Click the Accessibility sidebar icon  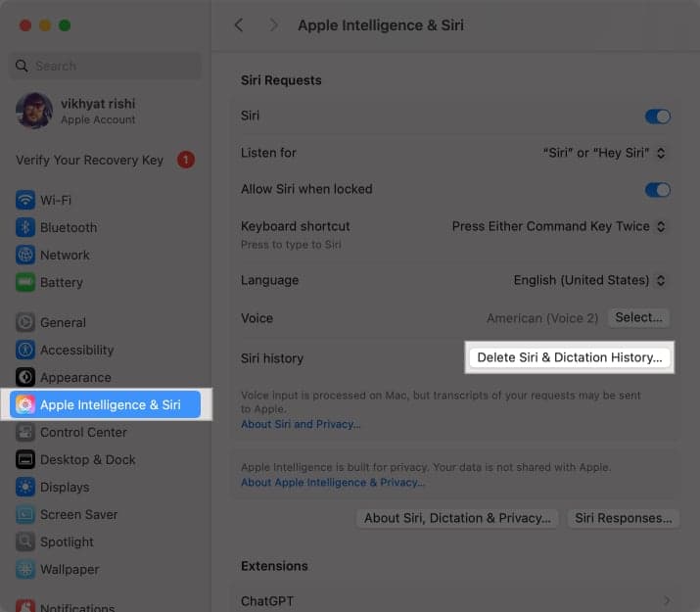25,350
